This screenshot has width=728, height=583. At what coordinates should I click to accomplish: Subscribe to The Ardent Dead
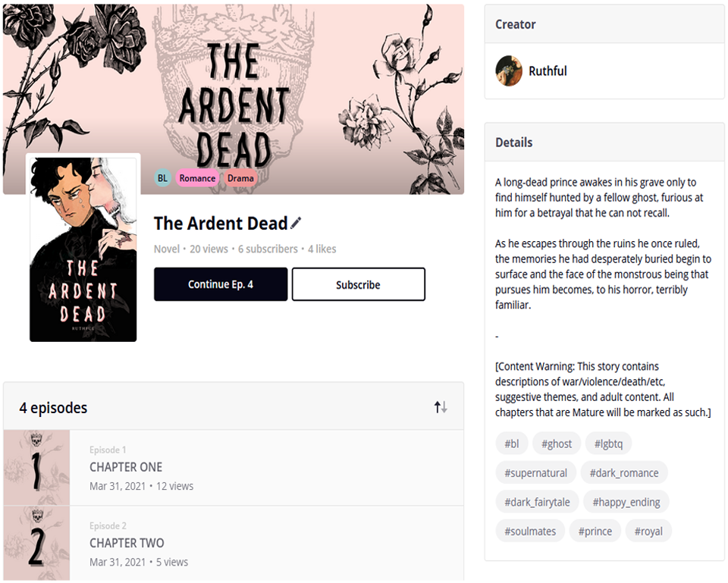coord(358,284)
